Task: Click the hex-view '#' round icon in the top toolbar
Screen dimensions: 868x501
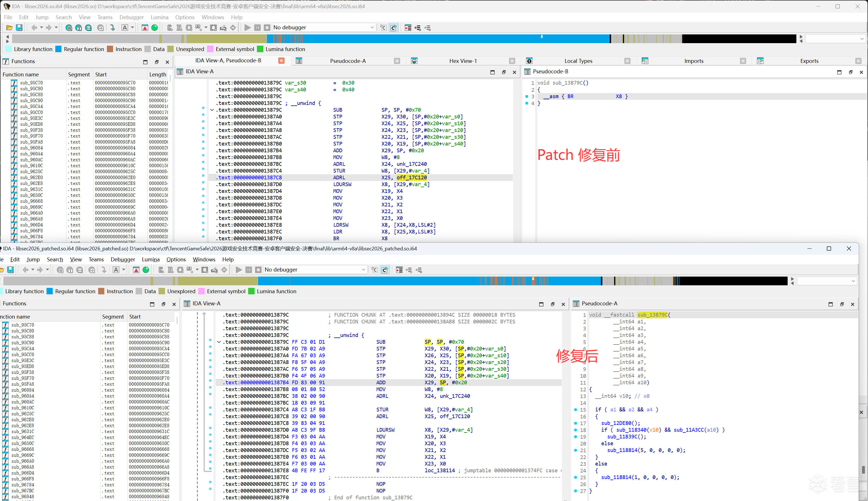Action: coord(69,28)
